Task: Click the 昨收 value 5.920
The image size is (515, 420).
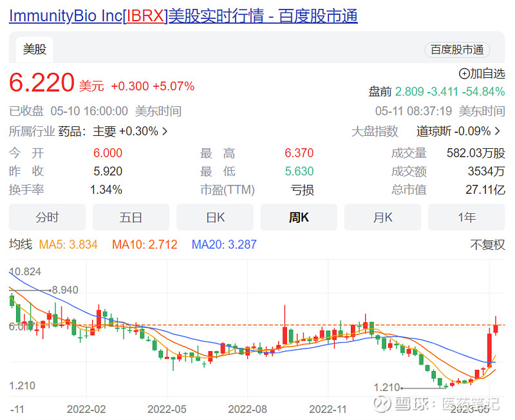Action: tap(108, 171)
